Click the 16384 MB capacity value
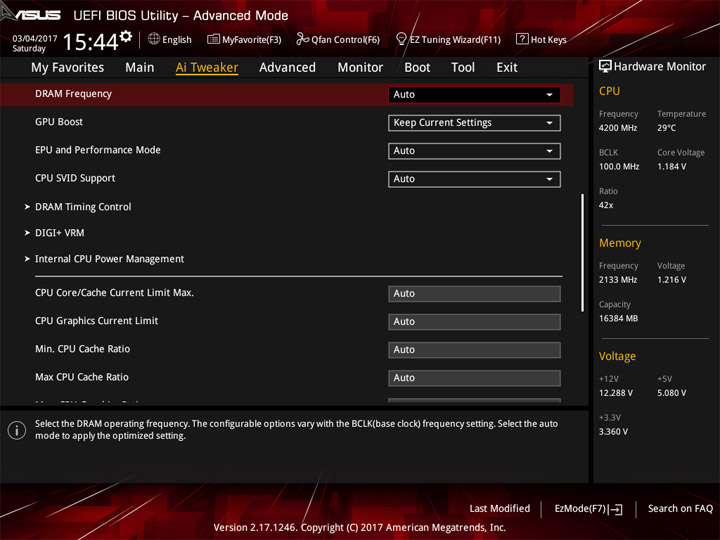This screenshot has height=540, width=720. 618,318
